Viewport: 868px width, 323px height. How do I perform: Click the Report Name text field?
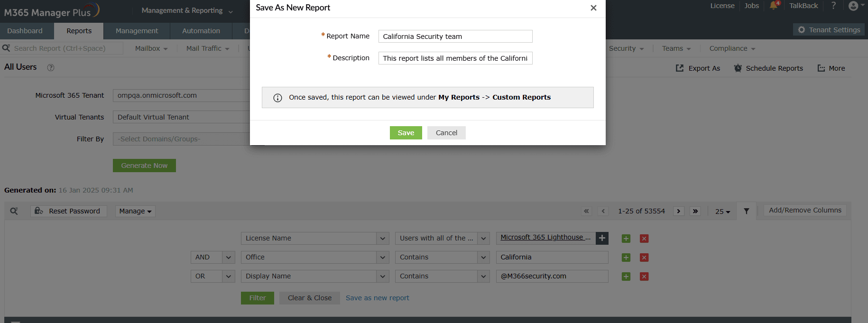click(455, 37)
